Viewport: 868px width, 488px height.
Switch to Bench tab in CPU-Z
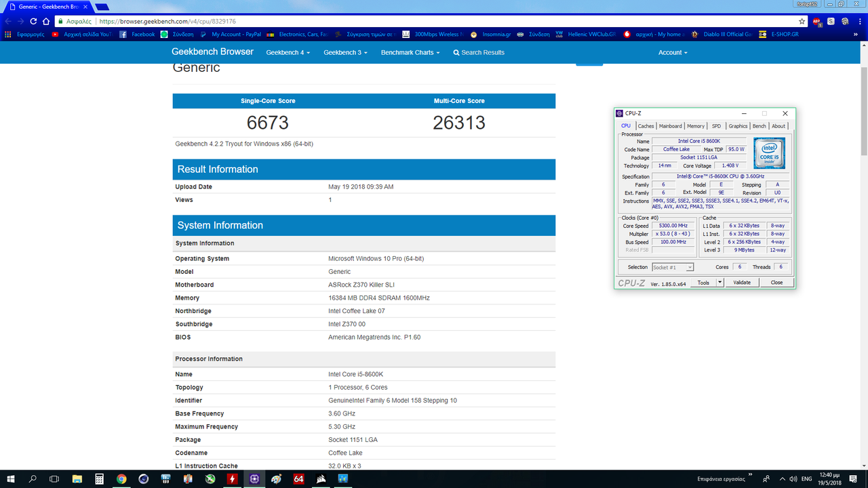pyautogui.click(x=759, y=126)
